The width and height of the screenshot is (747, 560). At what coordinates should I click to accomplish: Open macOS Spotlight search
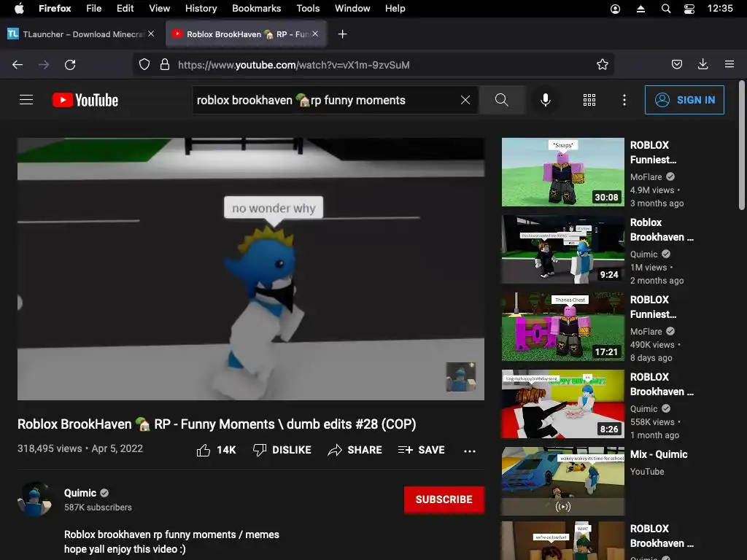pyautogui.click(x=666, y=9)
